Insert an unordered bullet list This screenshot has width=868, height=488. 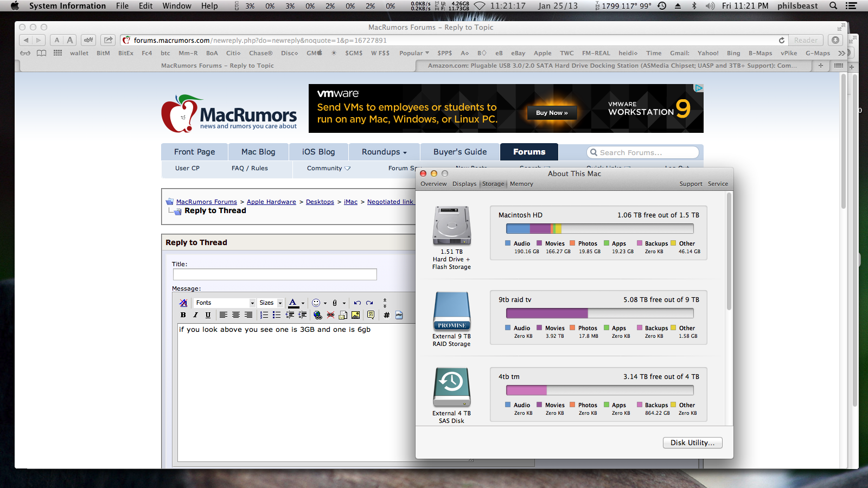[277, 315]
